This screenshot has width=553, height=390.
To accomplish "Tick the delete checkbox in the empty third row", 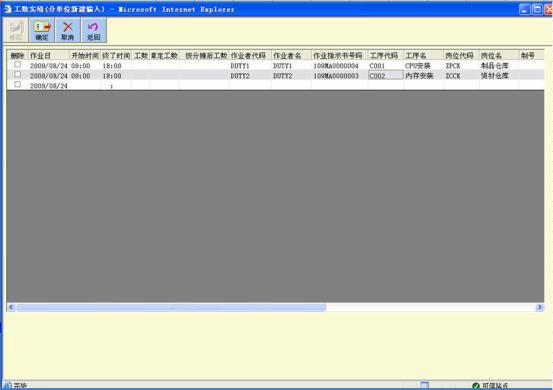I will tap(17, 84).
